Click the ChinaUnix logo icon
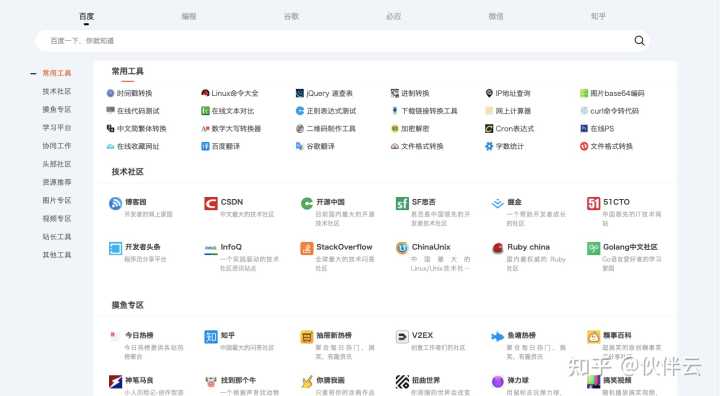Screen dimensions: 720x396 click(402, 248)
